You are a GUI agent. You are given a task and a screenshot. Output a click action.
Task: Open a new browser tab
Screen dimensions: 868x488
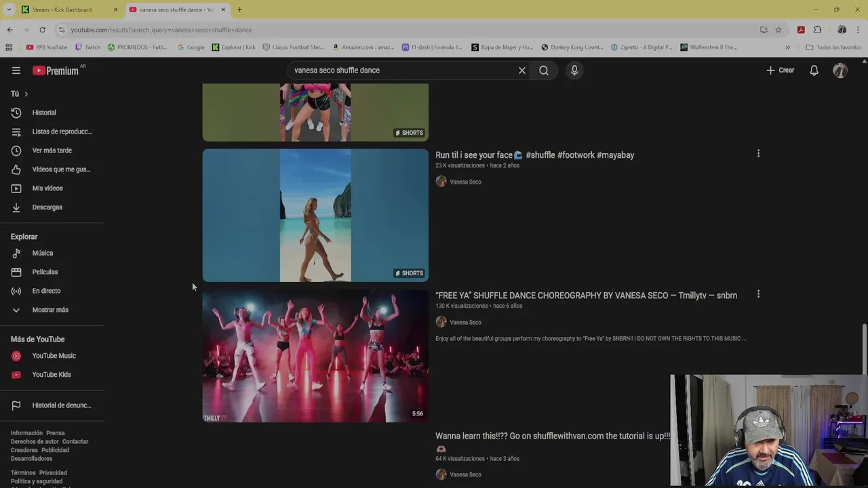(x=239, y=9)
